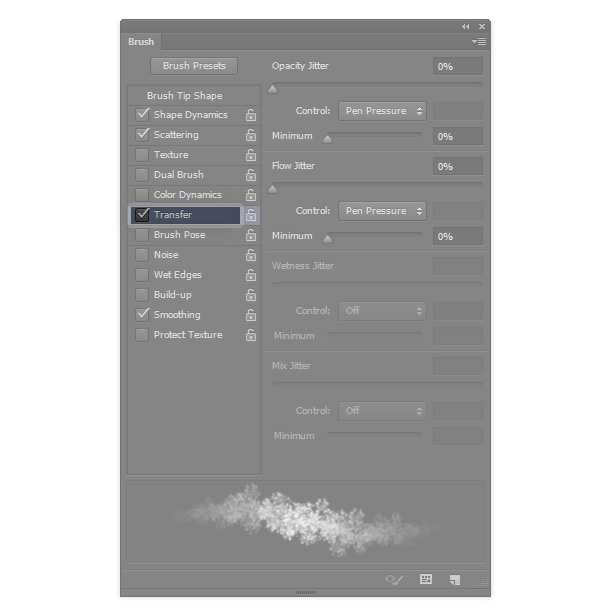This screenshot has width=600, height=613.
Task: Click the Flow Jitter percentage field
Action: (458, 166)
